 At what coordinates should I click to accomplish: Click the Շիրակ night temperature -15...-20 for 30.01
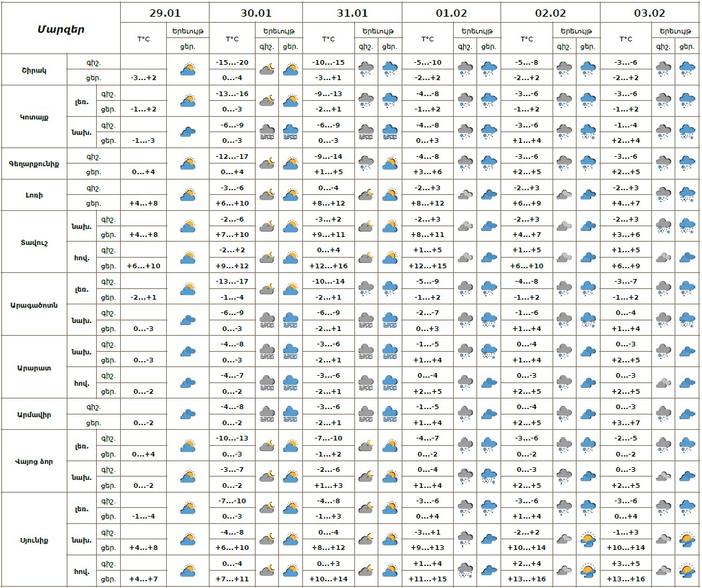coord(232,62)
